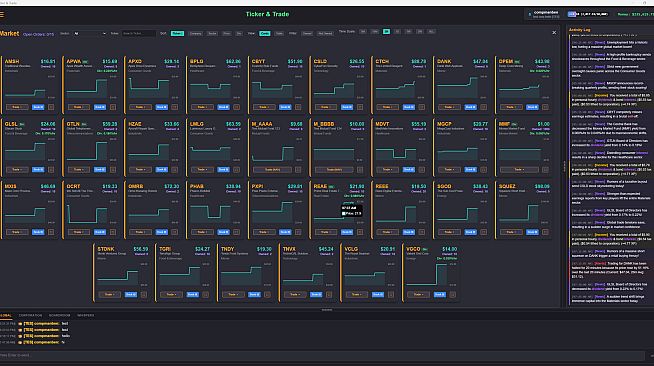Screen dimensions: 654x366
Task: Click the blue button on DANK card
Action: pos(470,107)
